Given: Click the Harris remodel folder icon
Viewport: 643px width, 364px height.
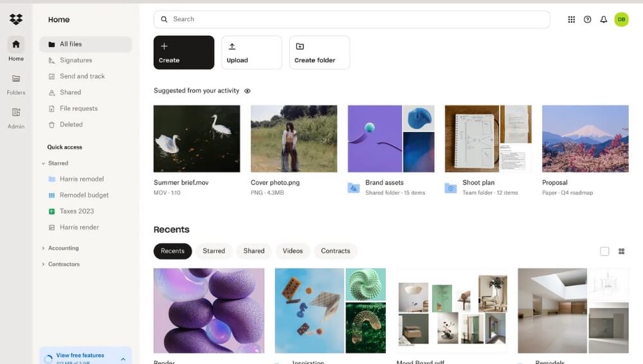Looking at the screenshot, I should click(x=51, y=179).
